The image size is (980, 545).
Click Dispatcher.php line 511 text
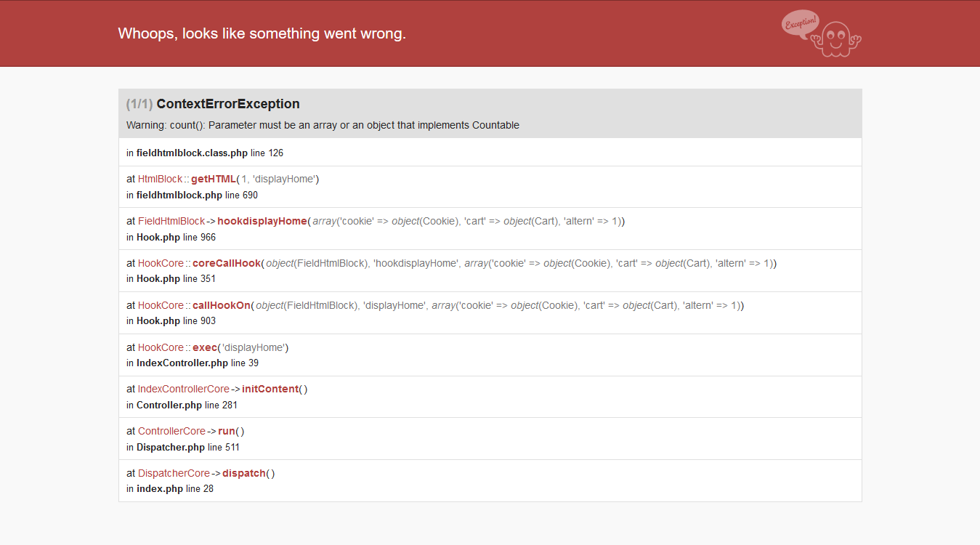click(x=183, y=448)
